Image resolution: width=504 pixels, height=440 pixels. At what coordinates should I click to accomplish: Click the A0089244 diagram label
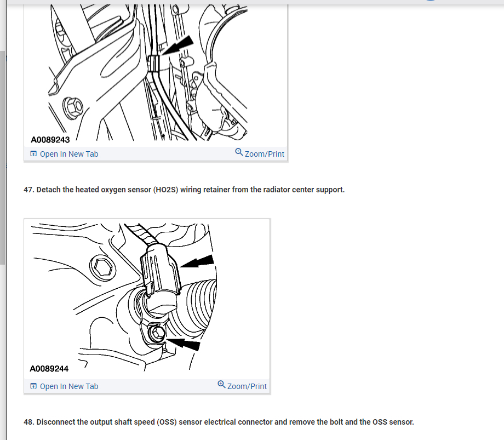tap(49, 369)
